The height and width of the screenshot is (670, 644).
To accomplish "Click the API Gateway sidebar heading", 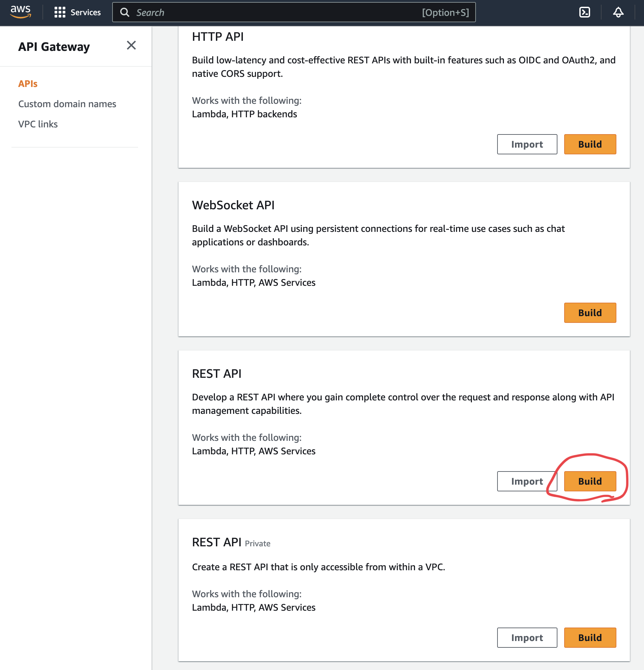I will point(54,47).
